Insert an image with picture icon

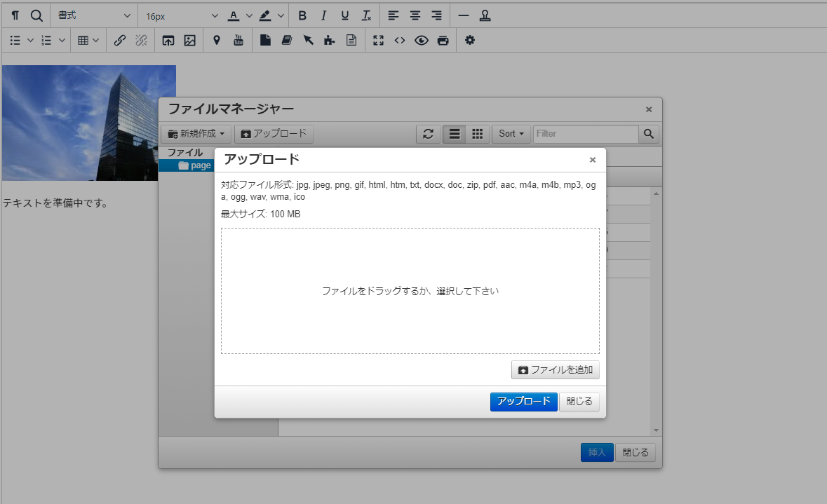point(190,40)
